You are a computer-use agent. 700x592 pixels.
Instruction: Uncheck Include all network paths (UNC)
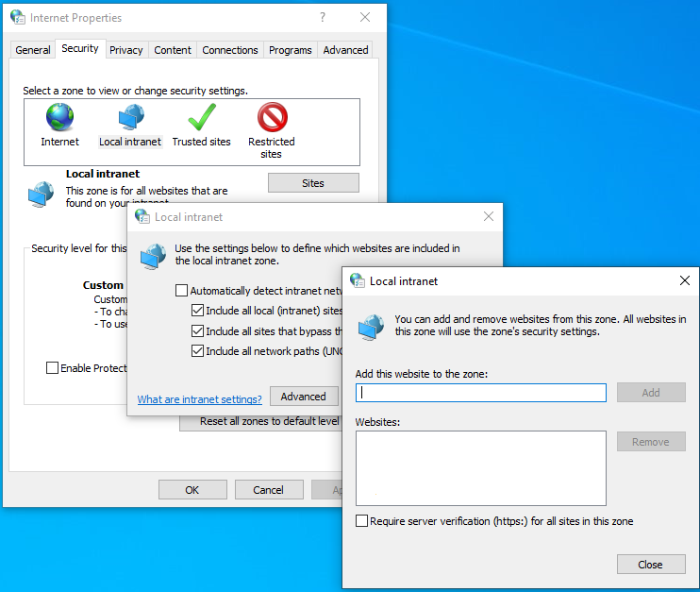(197, 350)
